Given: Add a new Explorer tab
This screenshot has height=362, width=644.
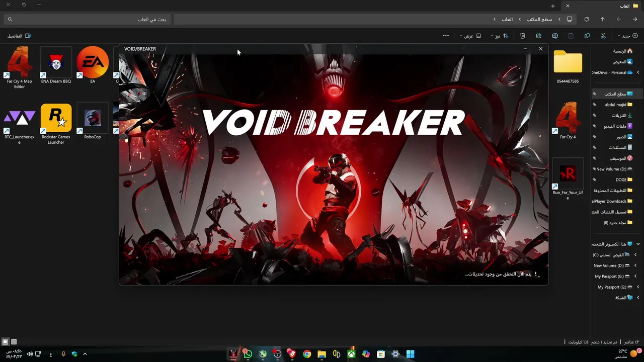Looking at the screenshot, I should pos(553,6).
